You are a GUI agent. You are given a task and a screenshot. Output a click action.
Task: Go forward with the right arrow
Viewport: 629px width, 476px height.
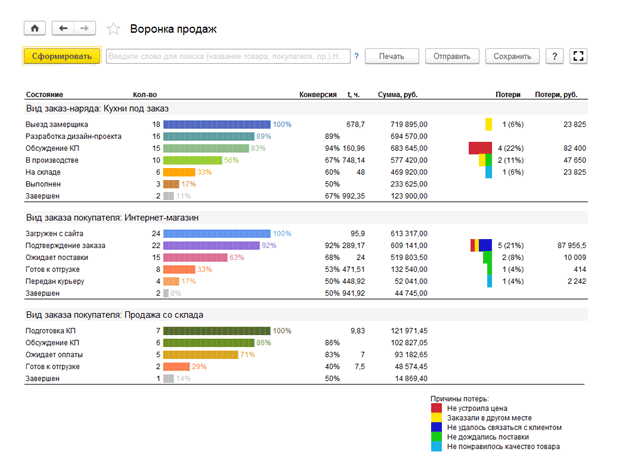point(86,29)
